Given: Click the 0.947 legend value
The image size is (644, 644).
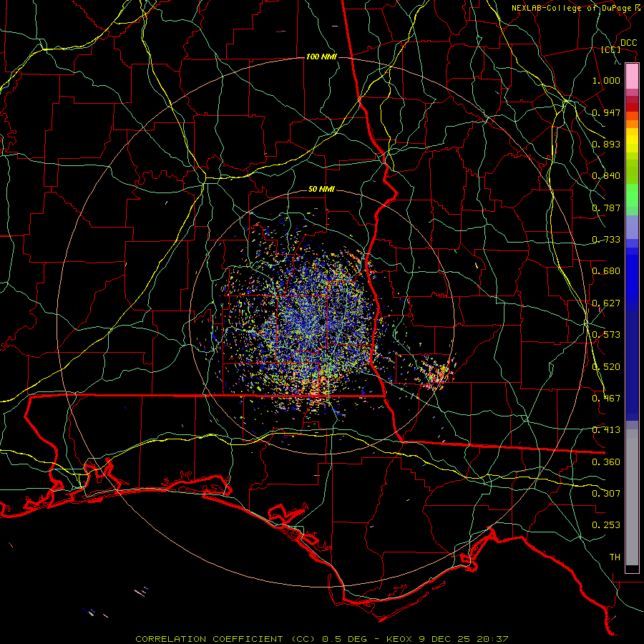Looking at the screenshot, I should [606, 112].
